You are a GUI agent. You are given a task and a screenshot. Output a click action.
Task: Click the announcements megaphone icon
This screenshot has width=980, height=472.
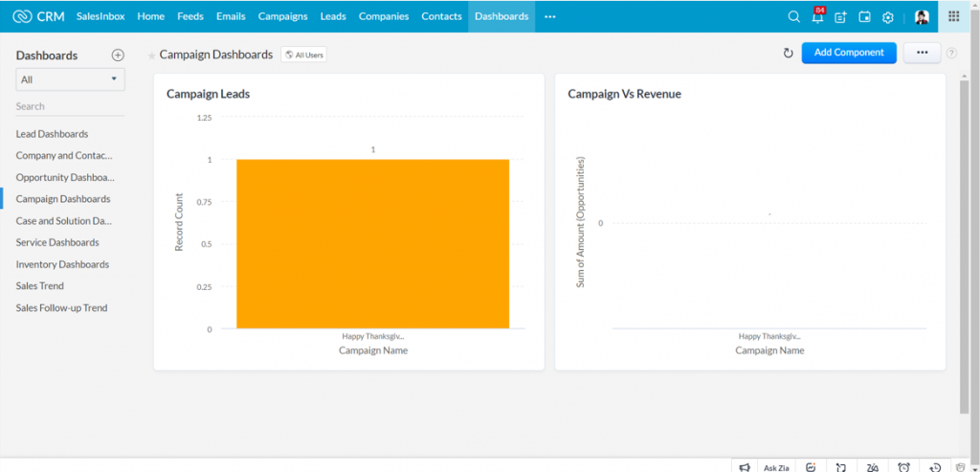pos(744,466)
